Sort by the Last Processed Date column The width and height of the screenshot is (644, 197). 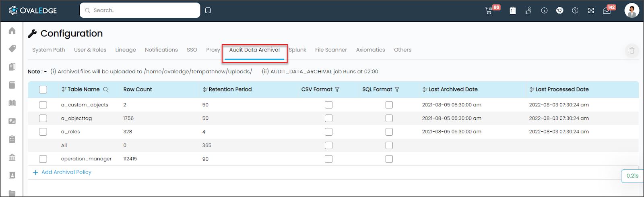click(532, 89)
